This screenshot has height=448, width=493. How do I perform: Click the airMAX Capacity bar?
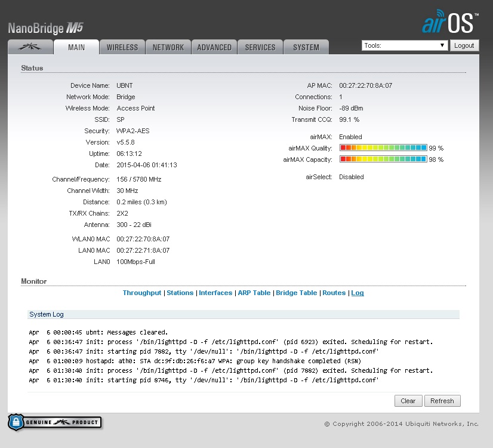pyautogui.click(x=383, y=159)
